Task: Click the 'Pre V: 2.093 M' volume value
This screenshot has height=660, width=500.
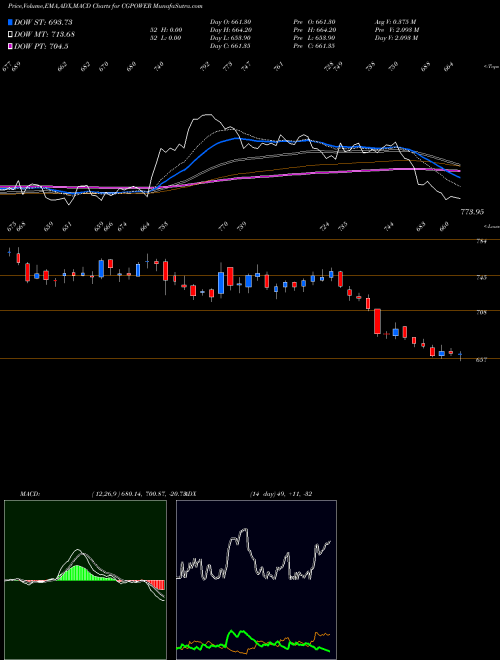Action: [x=397, y=30]
